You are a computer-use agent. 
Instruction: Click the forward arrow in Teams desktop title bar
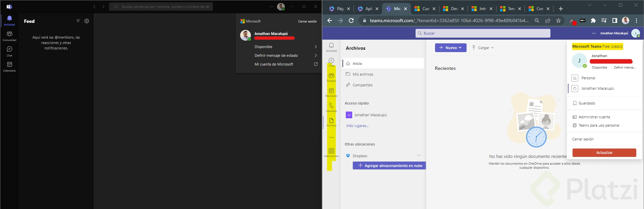click(x=103, y=7)
